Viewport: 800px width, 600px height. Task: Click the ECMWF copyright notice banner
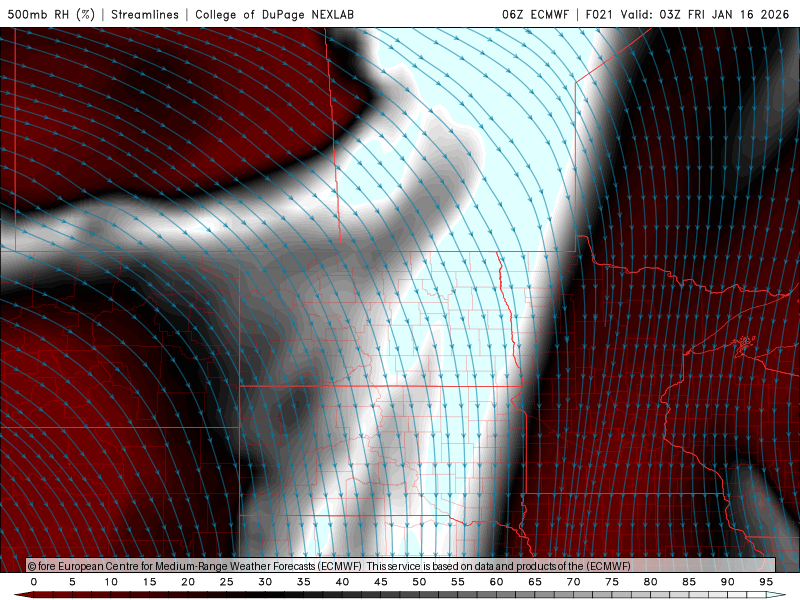[401, 566]
